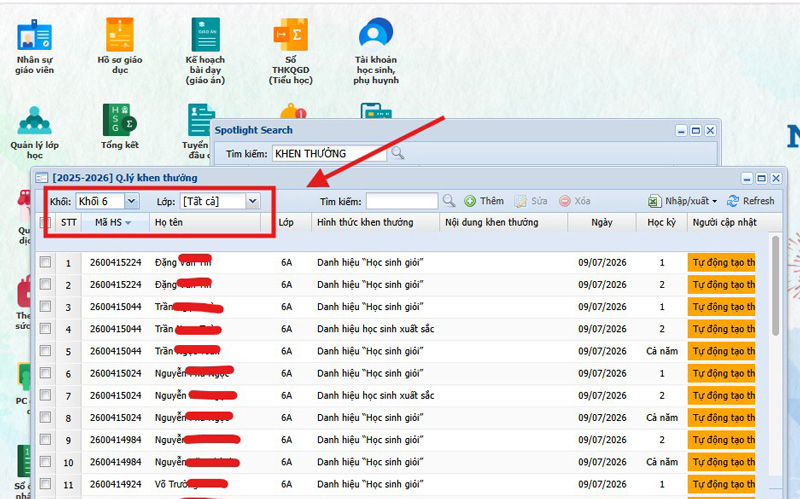Open Sổ THKQGD (Tiểu học) icon
The image size is (800, 499).
point(291,51)
